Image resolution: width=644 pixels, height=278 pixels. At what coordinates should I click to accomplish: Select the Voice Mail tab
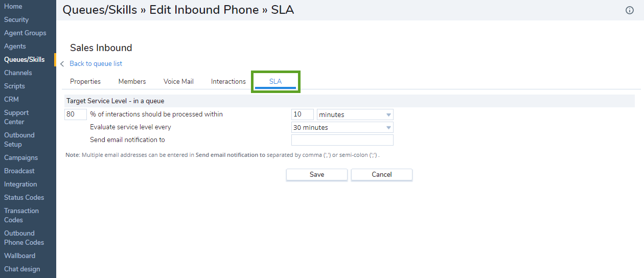click(x=178, y=81)
